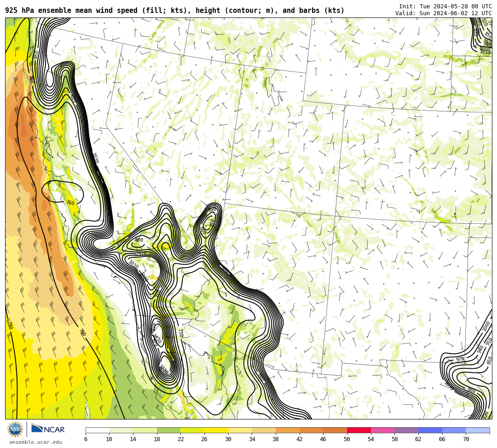Select the purple 58–62 kts color swatch
Screen dimensions: 497x448
coord(406,430)
